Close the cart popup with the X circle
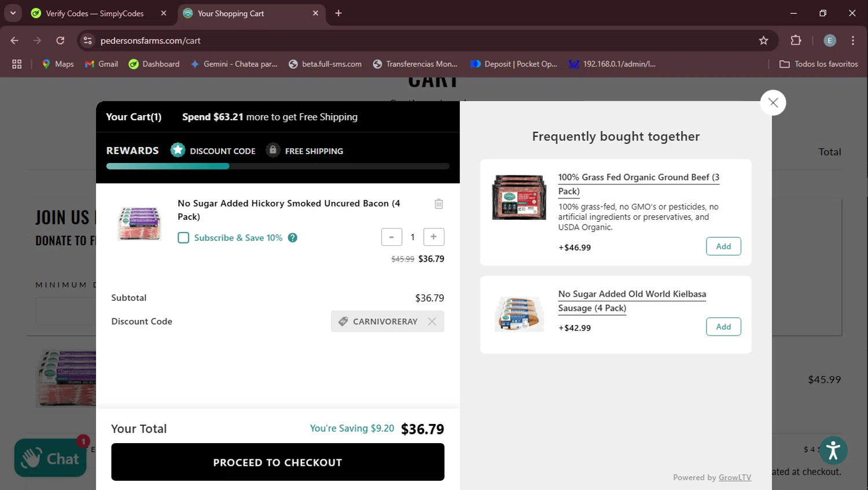The width and height of the screenshot is (868, 490). tap(773, 103)
